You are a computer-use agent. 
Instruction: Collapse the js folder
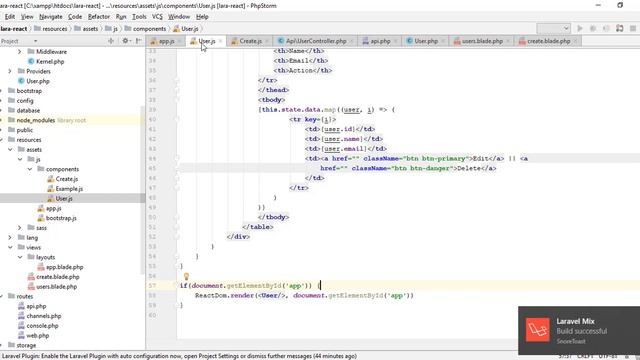[20, 160]
